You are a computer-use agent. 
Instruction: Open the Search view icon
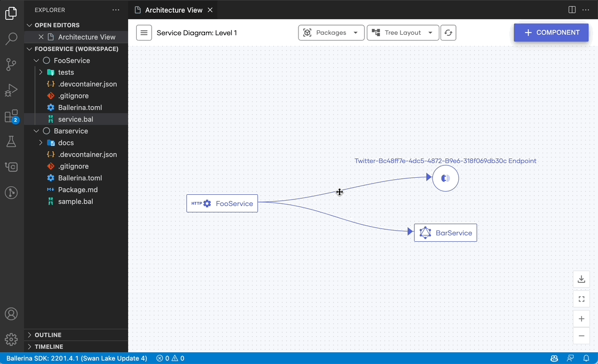[11, 38]
